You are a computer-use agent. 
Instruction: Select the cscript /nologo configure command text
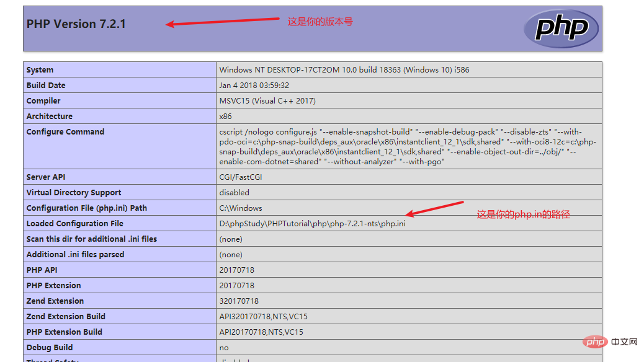[408, 146]
